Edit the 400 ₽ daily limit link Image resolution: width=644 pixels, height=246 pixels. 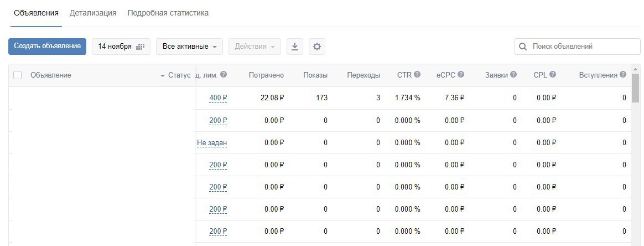pos(218,98)
